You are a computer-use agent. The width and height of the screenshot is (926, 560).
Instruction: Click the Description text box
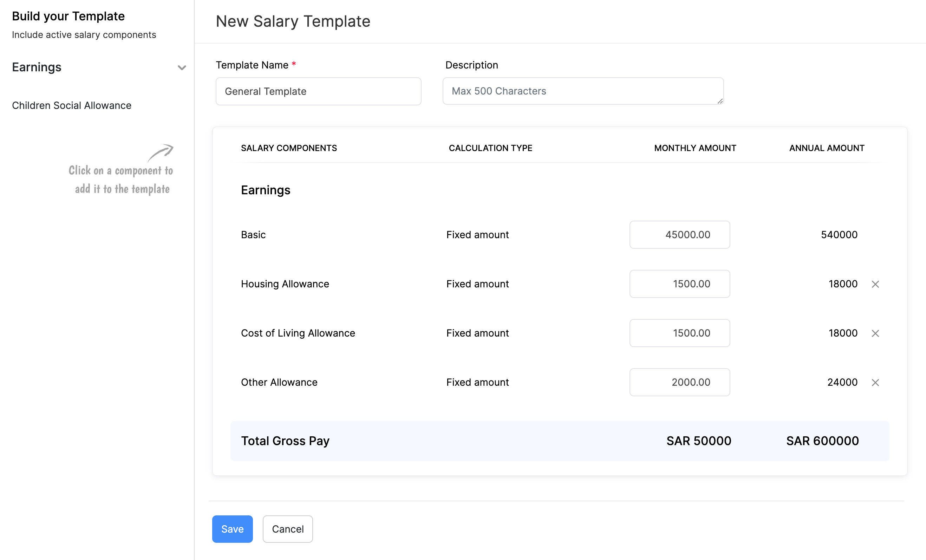pos(582,91)
